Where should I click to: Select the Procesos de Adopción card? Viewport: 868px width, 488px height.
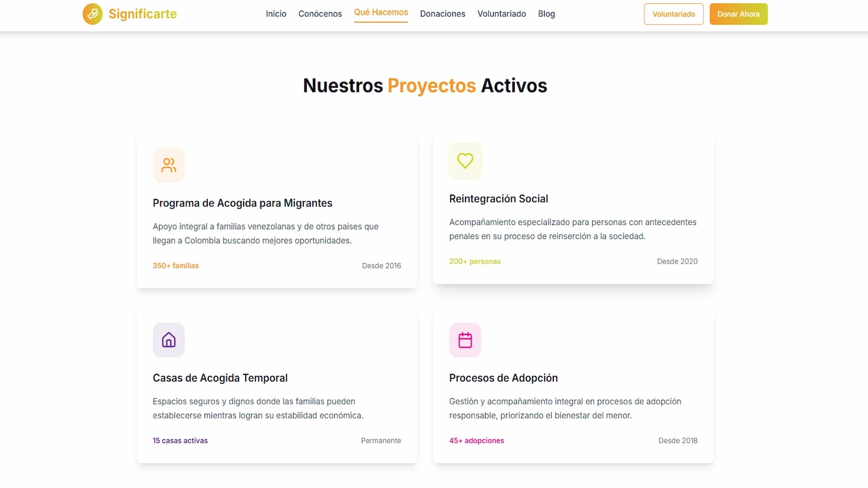(x=573, y=386)
